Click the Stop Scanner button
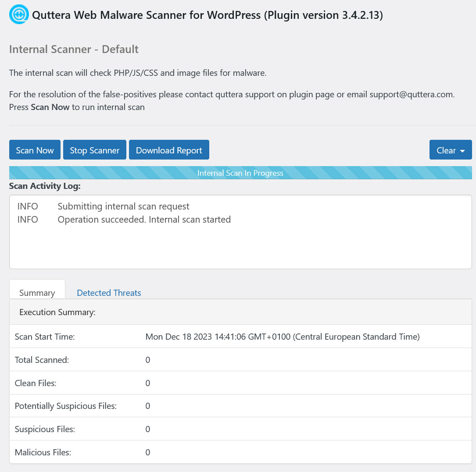The height and width of the screenshot is (472, 476). pos(94,150)
